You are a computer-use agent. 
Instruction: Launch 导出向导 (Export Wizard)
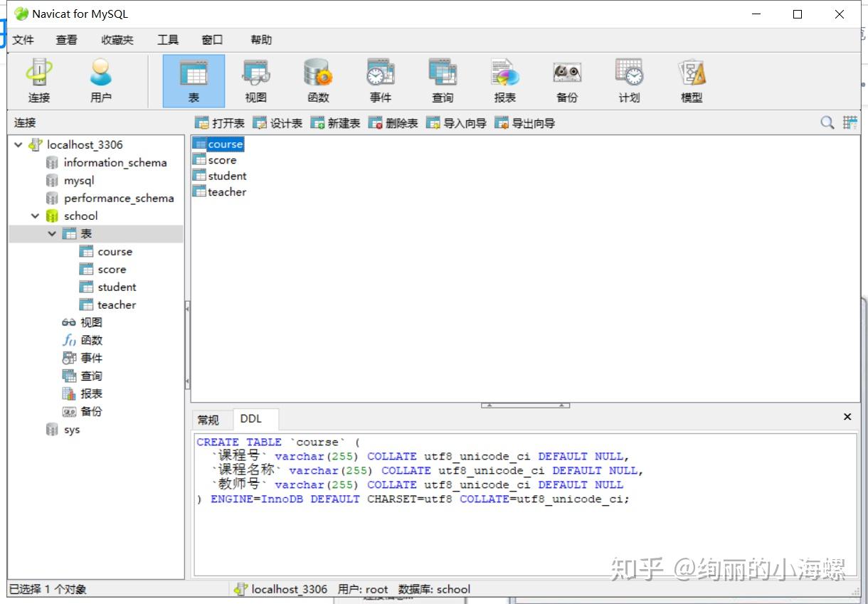[x=525, y=123]
